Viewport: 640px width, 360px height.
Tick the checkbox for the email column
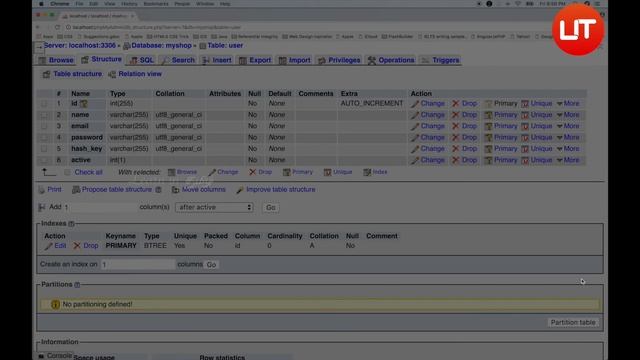point(44,126)
